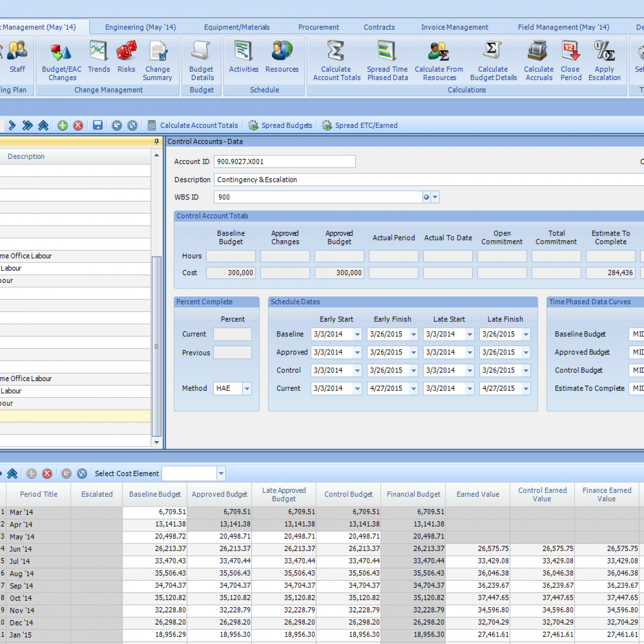Viewport: 644px width, 644px height.
Task: Click Apply Escalation icon
Action: 604,61
